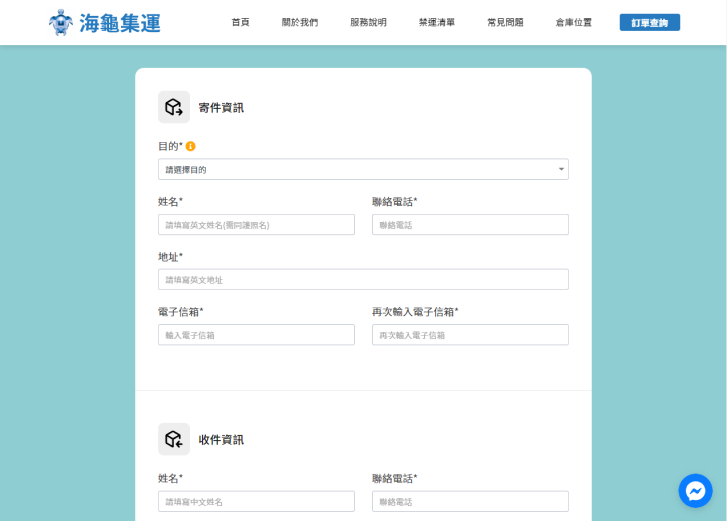Open 常見問題 in the navbar

[505, 22]
